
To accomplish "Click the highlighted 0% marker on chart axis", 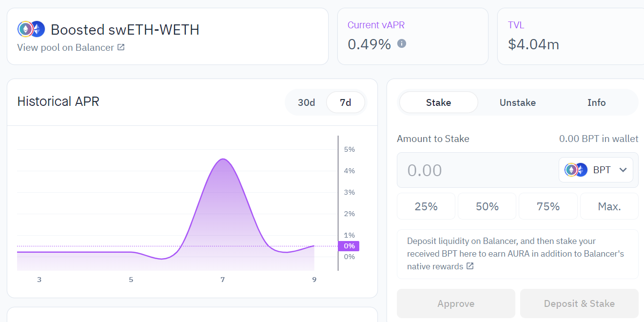I will click(349, 246).
